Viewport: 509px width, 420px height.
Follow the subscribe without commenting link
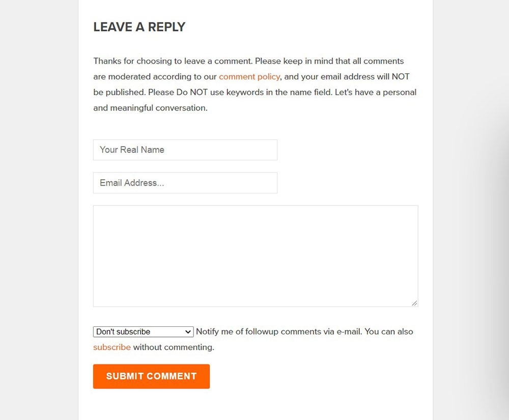111,347
